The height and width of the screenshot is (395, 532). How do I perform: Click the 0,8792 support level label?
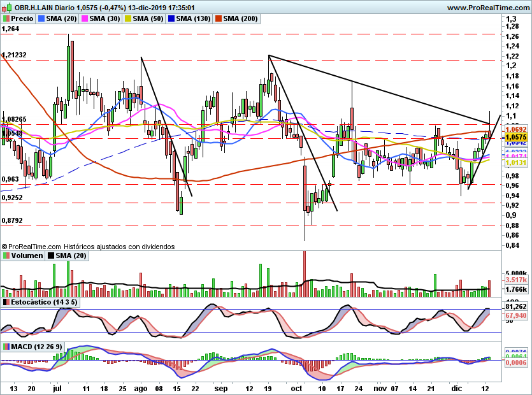(x=12, y=220)
